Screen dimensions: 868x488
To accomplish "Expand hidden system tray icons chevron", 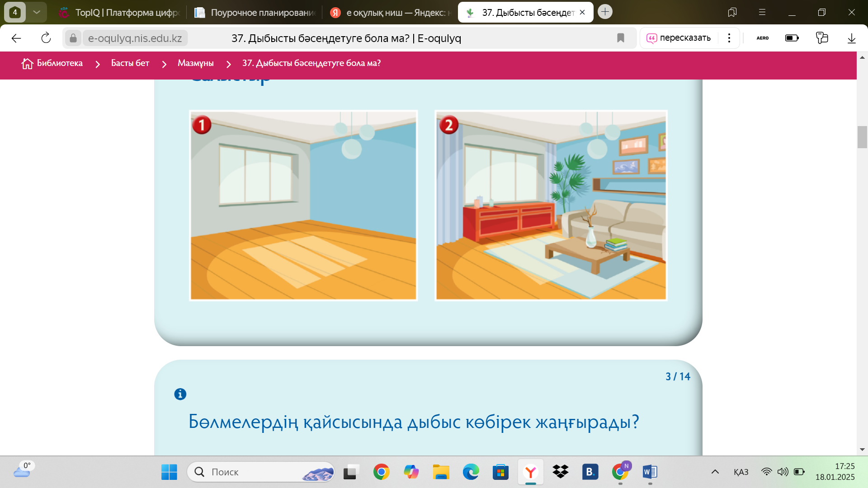I will click(715, 472).
